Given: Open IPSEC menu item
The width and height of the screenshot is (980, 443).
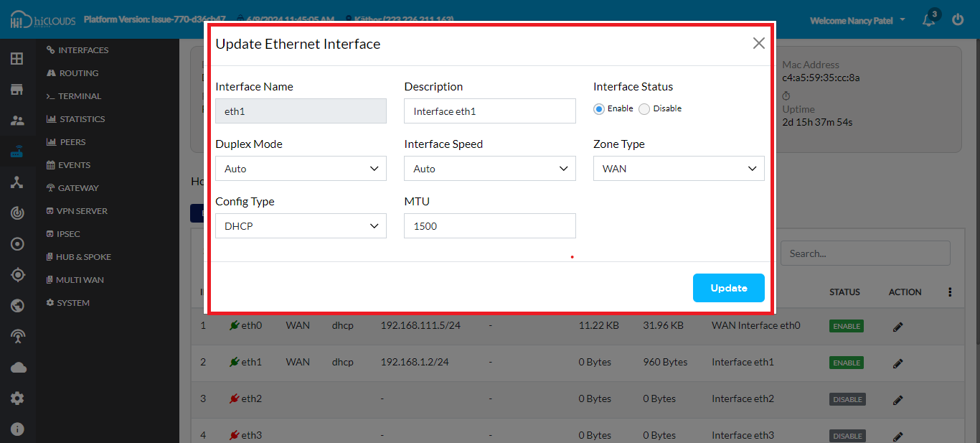Looking at the screenshot, I should point(63,234).
